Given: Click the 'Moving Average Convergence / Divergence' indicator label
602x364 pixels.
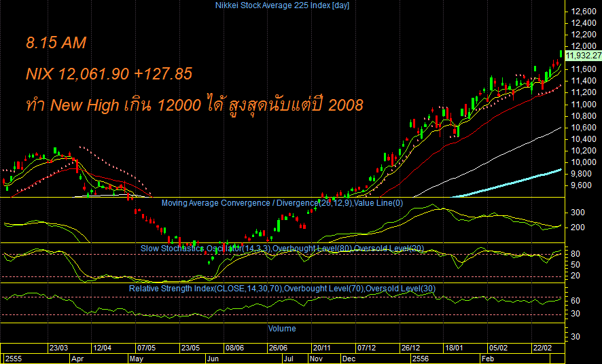Looking at the screenshot, I should point(240,203).
